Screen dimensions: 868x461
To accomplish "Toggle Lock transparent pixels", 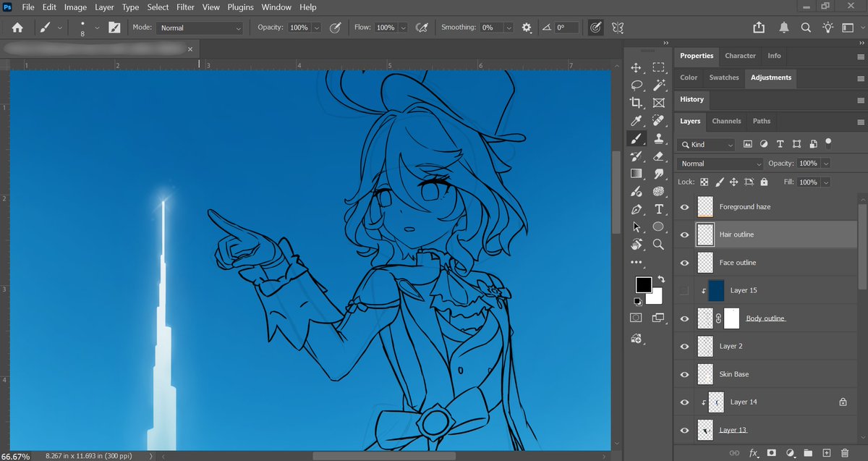I will [704, 182].
